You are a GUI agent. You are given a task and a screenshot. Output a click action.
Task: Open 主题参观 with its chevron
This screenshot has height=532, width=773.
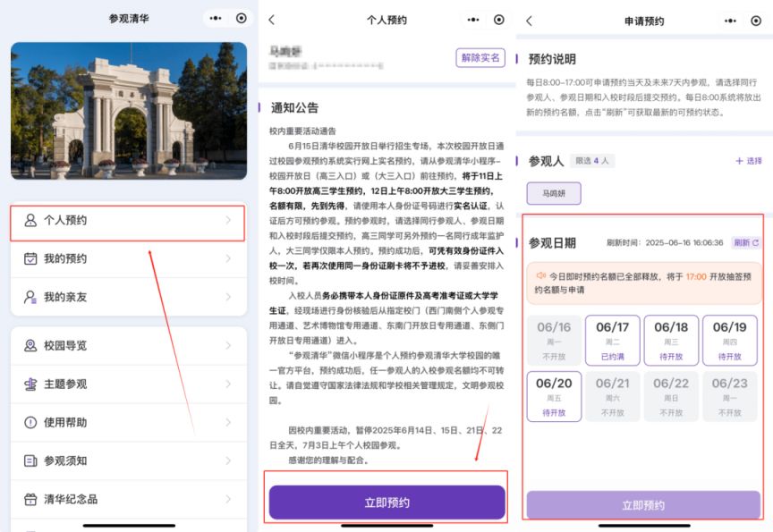228,384
